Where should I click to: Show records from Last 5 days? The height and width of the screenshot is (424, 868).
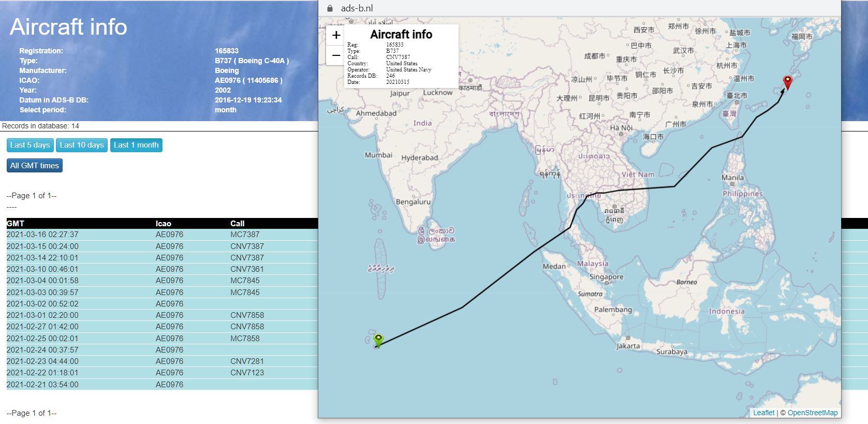(30, 145)
